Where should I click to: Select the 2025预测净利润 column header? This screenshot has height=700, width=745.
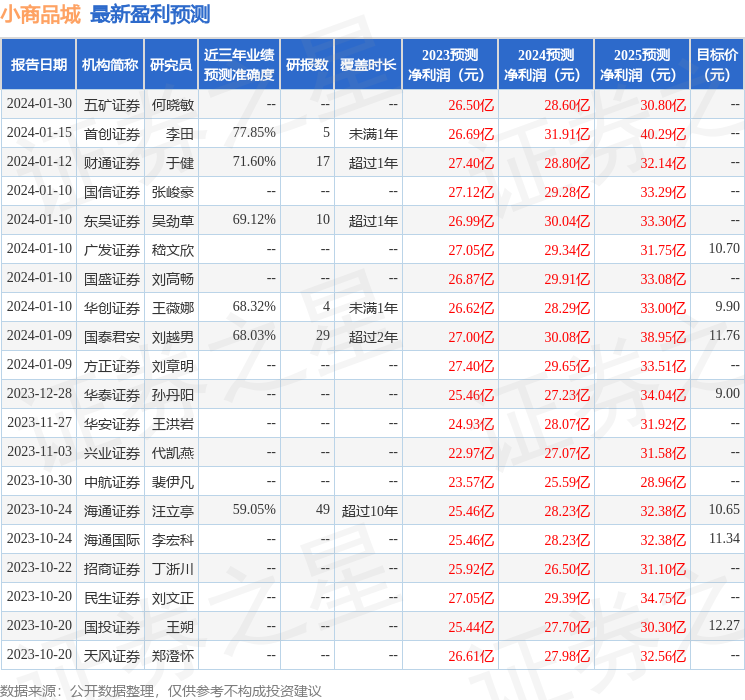coord(642,65)
